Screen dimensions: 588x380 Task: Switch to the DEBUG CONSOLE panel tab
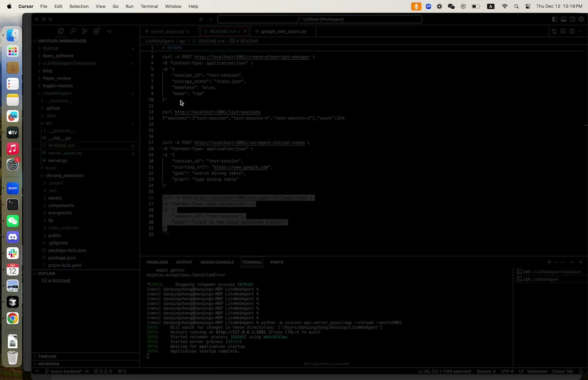pyautogui.click(x=217, y=262)
